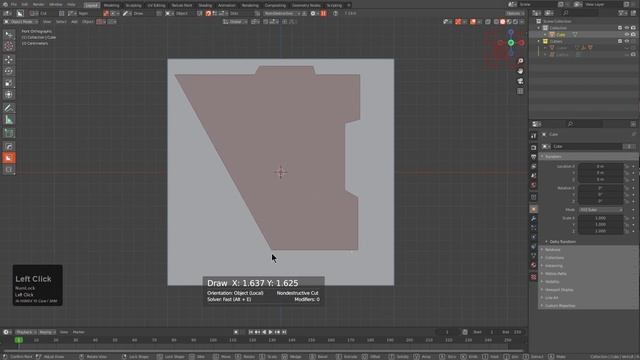Click the outliner filter funnel icon

(620, 13)
